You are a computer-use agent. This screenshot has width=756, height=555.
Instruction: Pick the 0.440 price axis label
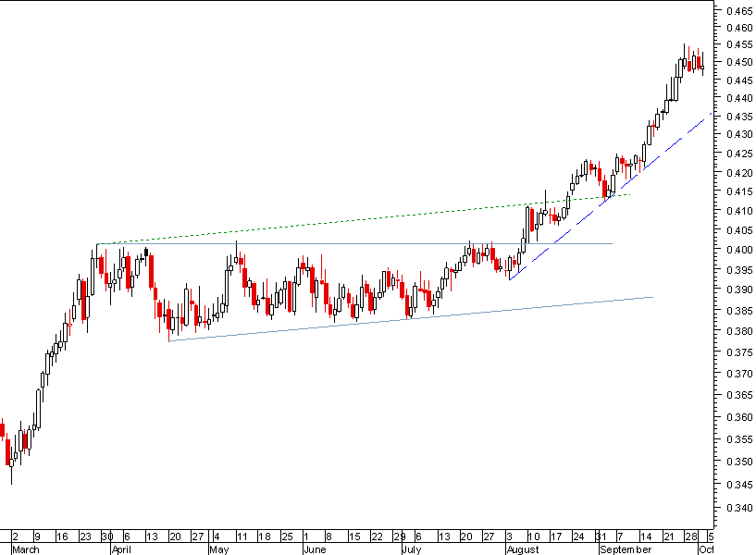pyautogui.click(x=739, y=98)
